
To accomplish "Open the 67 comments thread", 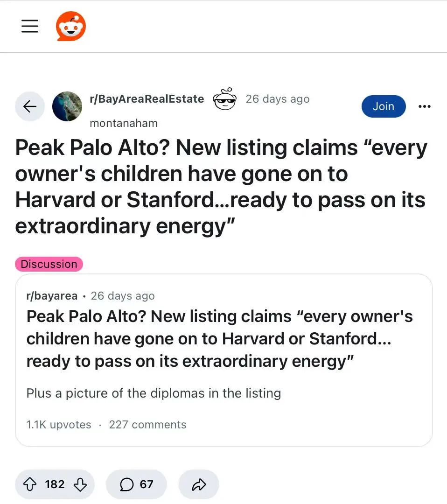I will pos(136,484).
